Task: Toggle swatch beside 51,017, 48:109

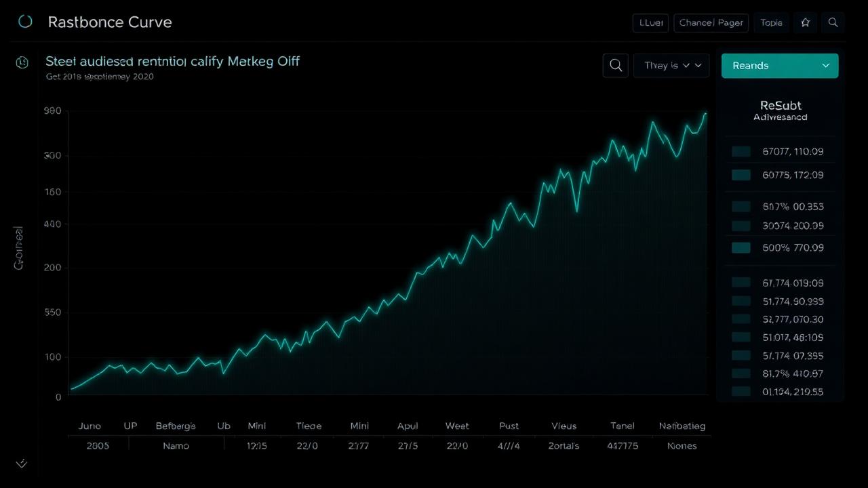Action: 741,337
